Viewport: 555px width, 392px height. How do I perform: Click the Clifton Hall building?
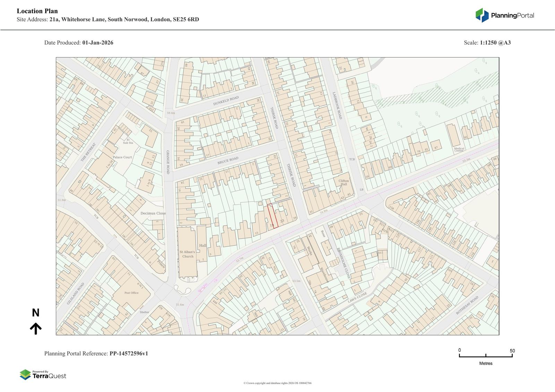pos(343,183)
